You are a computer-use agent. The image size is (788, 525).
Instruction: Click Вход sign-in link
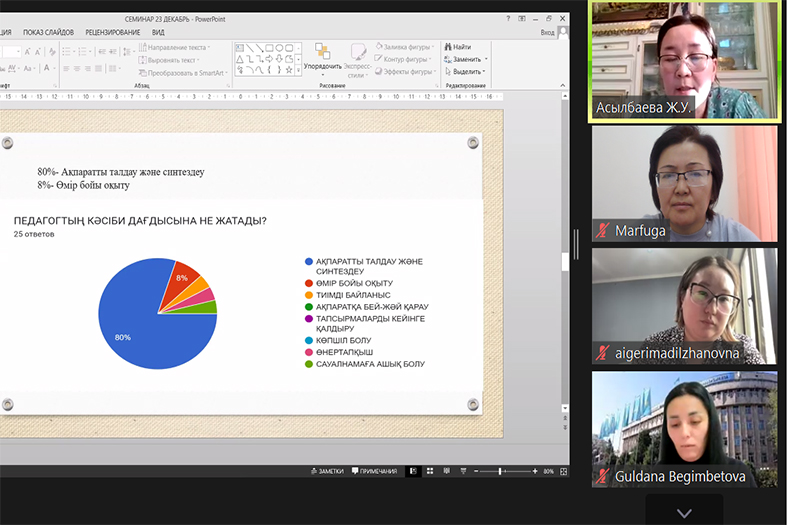tap(547, 32)
